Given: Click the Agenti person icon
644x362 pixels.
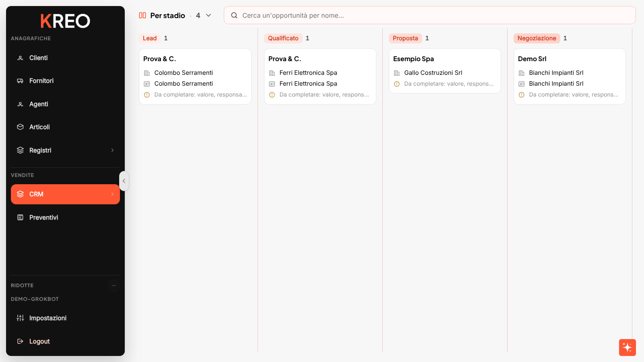Looking at the screenshot, I should (x=20, y=104).
